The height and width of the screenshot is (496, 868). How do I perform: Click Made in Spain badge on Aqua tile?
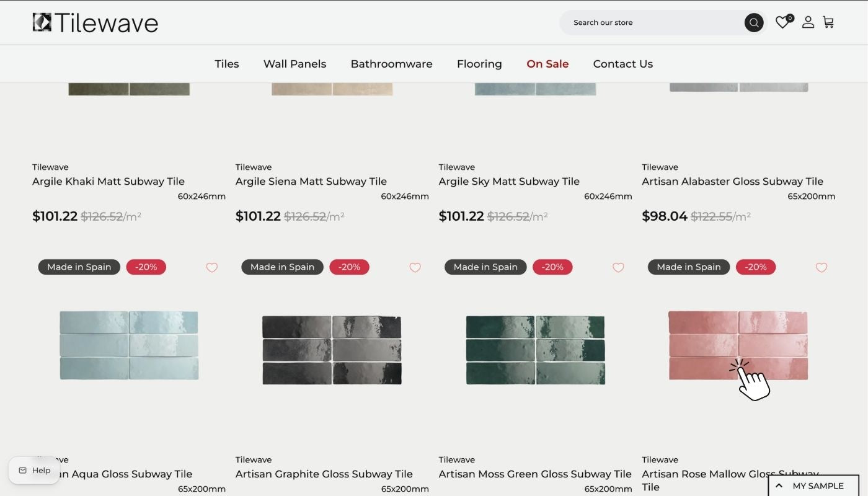coord(79,267)
